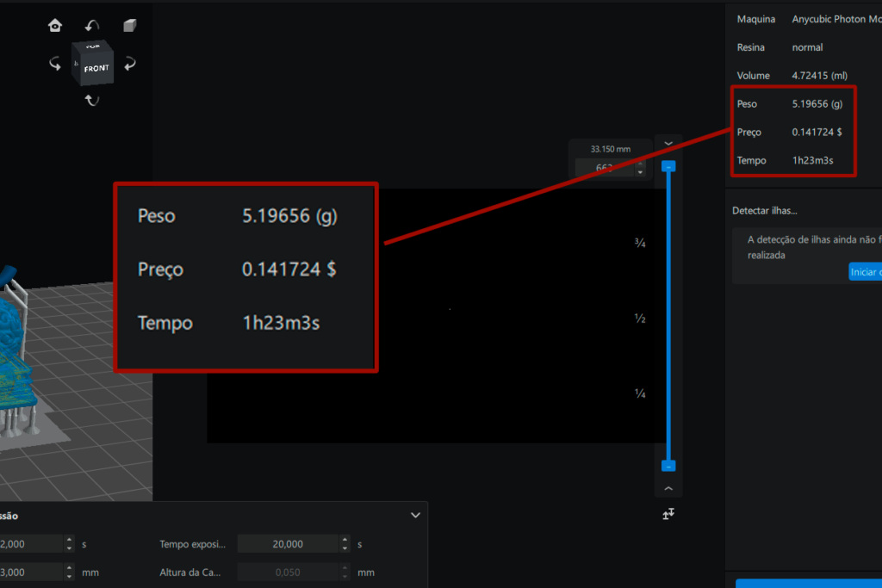Viewport: 882px width, 588px height.
Task: Move up one layer with top chevron
Action: pos(668,144)
